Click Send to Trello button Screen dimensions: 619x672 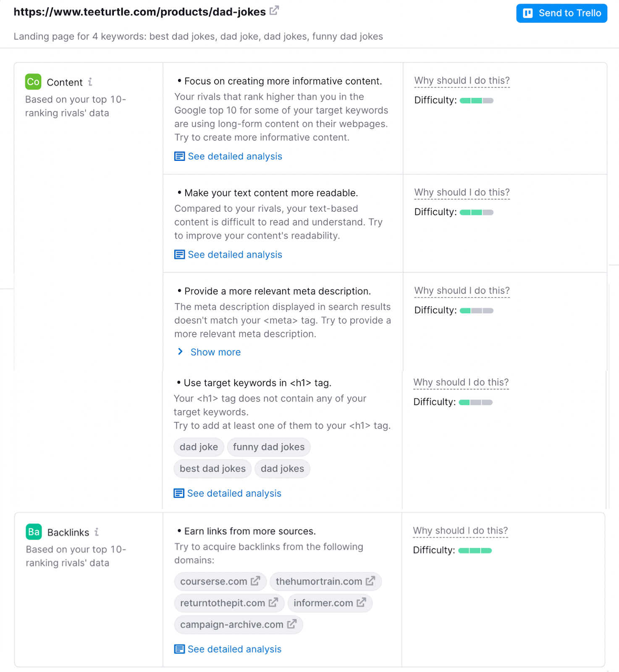tap(561, 13)
